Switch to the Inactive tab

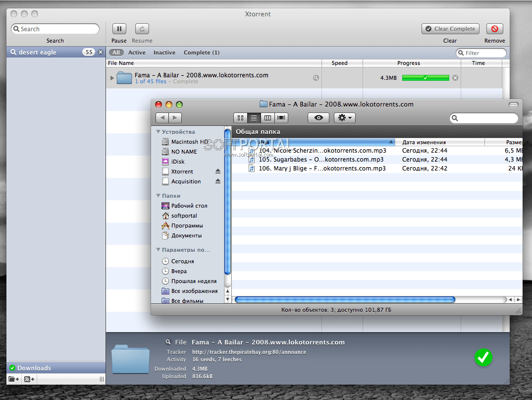pos(164,53)
